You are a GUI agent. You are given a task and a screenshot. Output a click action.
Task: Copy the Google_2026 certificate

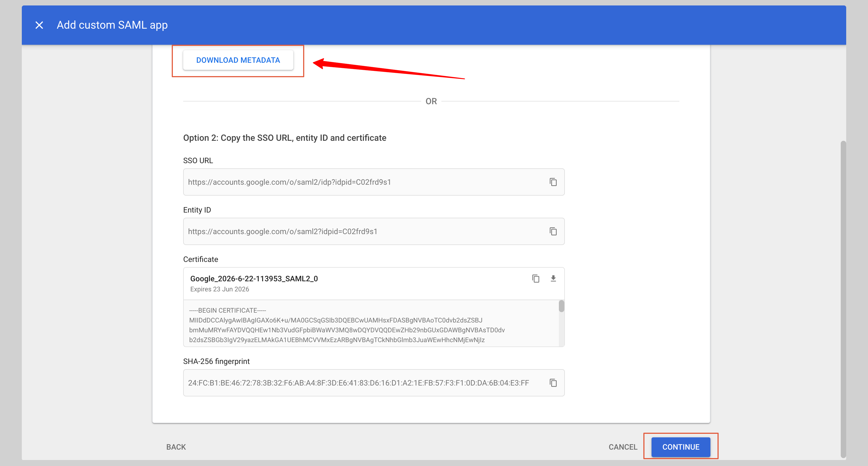click(536, 279)
